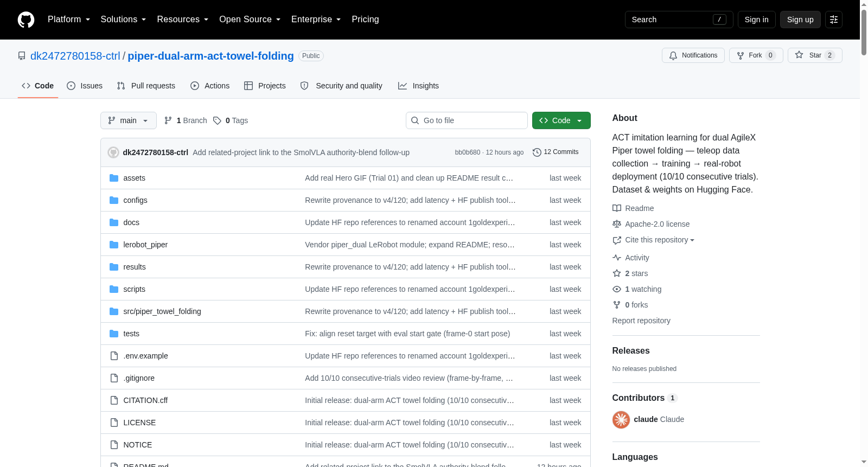Click the claude contributor avatar
Image resolution: width=868 pixels, height=467 pixels.
coord(621,419)
